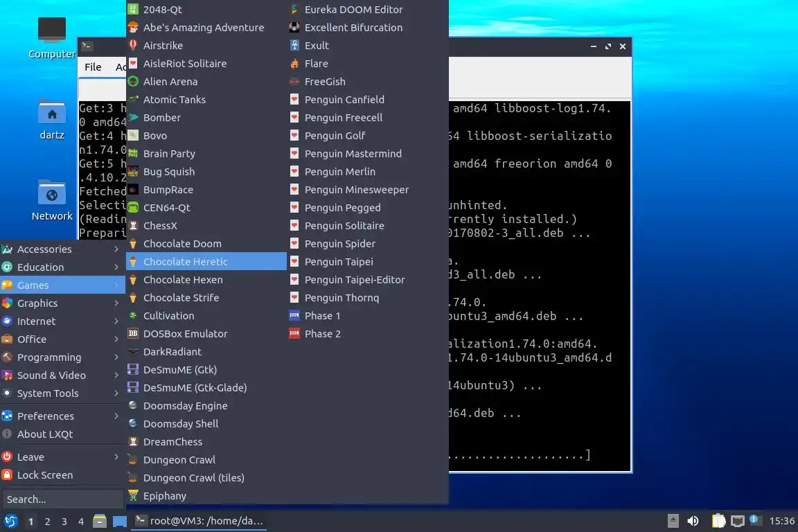Click the CEN64-Qt icon
This screenshot has height=532, width=798.
point(133,208)
